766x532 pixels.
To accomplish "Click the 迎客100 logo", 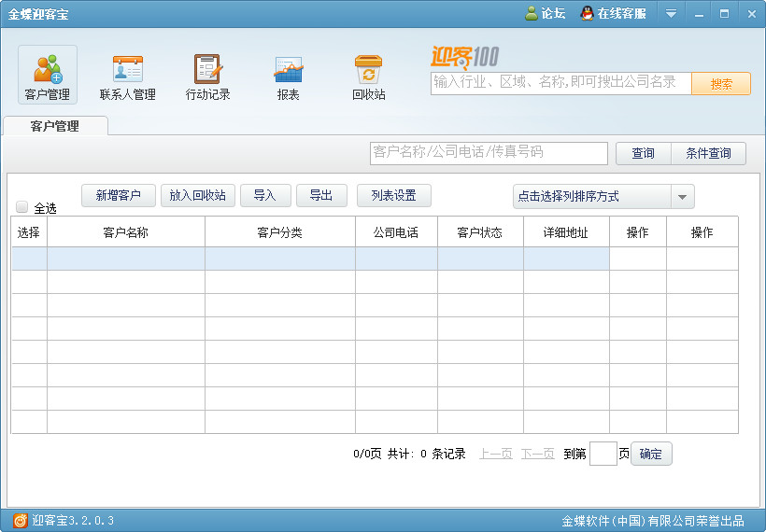I will [x=464, y=58].
